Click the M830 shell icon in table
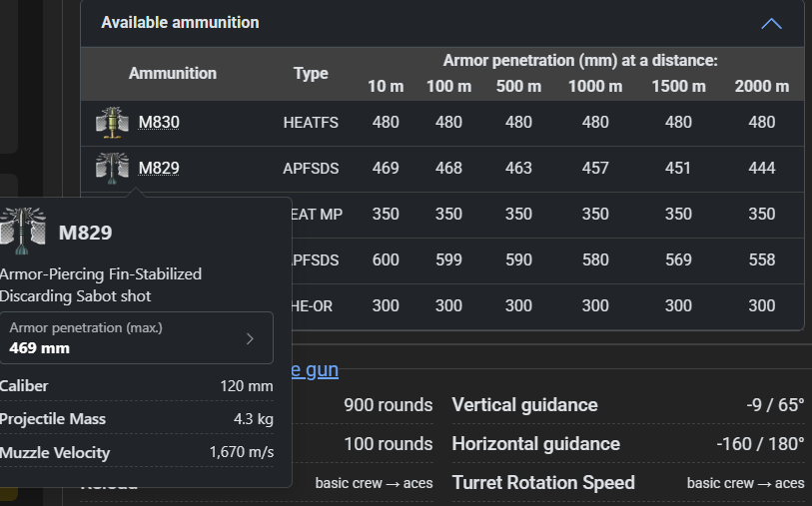Screen dimensions: 812x506 [113, 123]
